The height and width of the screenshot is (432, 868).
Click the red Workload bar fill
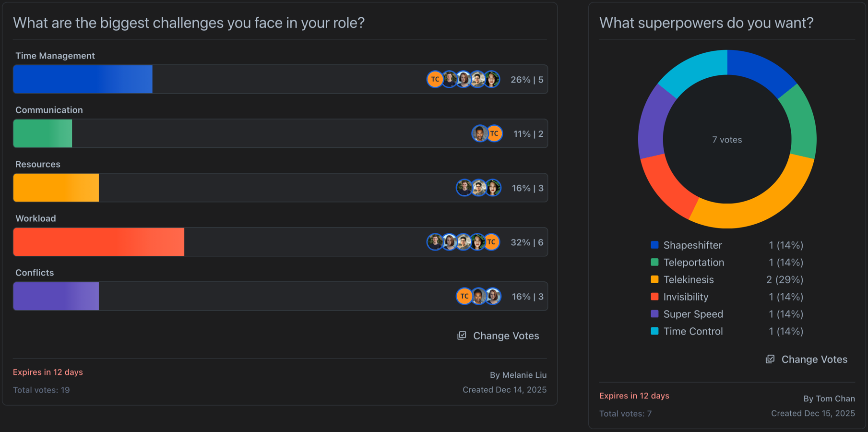coord(98,242)
